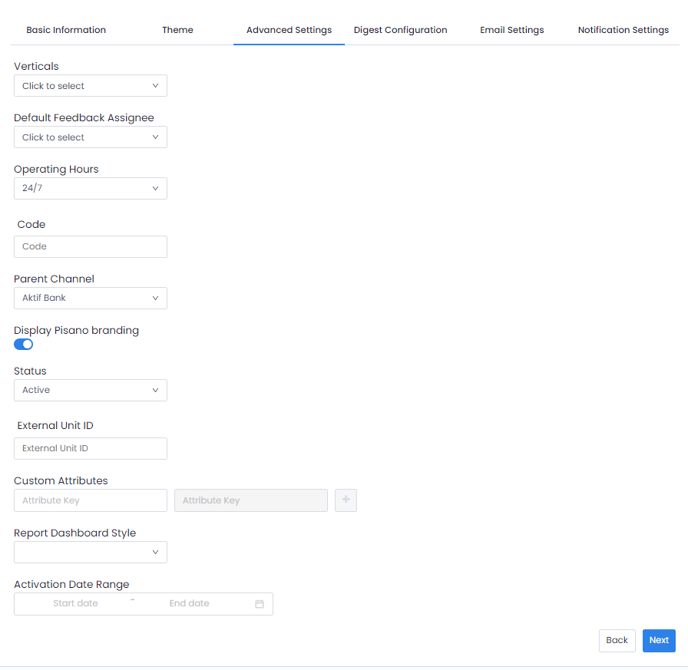Click the Start date field
The width and height of the screenshot is (688, 670).
pos(76,604)
